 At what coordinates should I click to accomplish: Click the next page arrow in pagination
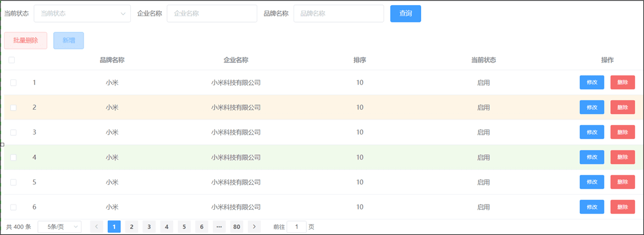coord(254,227)
